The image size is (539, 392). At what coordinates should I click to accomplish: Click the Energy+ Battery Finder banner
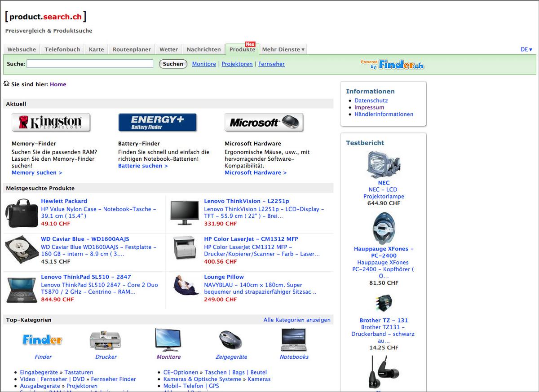point(157,122)
